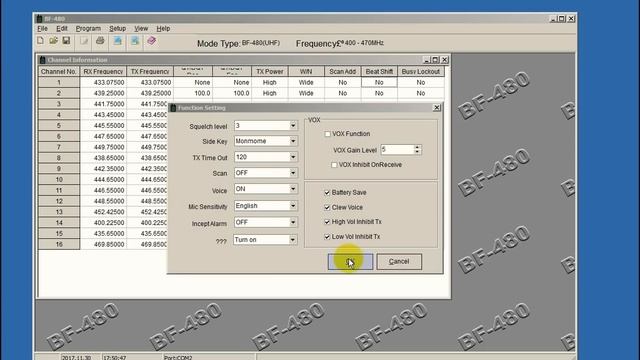Click RX frequency 439.25000 cell
This screenshot has height=360, width=640.
pos(103,93)
